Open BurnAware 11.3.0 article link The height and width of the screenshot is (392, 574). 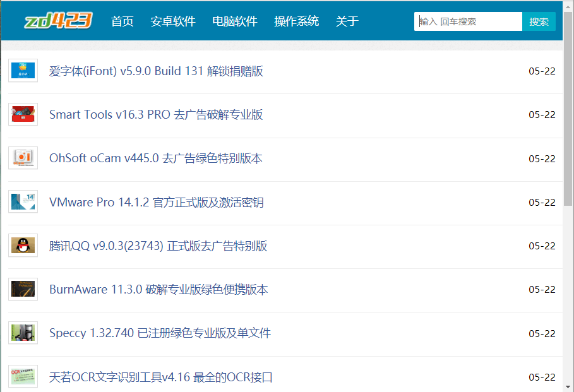point(158,290)
